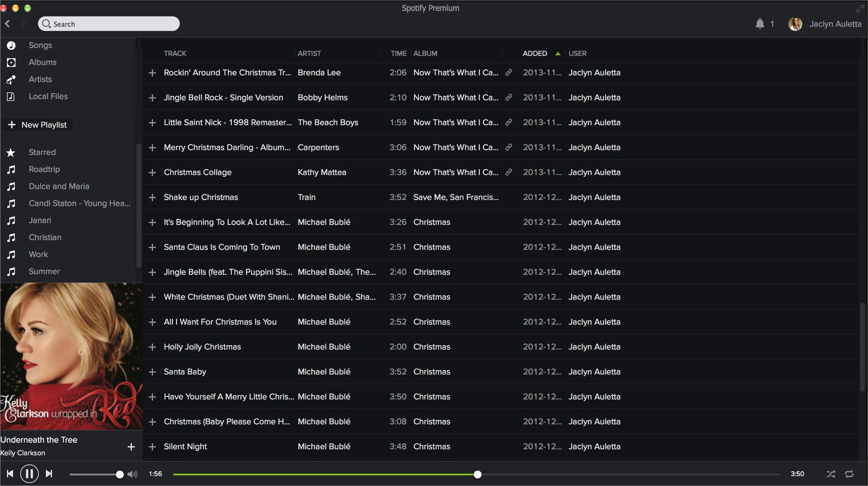The height and width of the screenshot is (486, 868).
Task: Click Jaclyn Auletta user on Train row
Action: tap(594, 197)
